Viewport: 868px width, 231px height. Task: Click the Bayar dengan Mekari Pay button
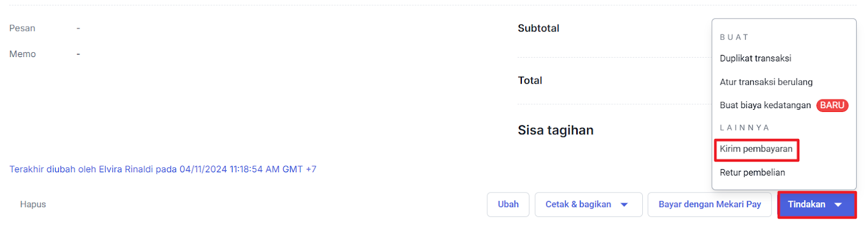click(710, 204)
